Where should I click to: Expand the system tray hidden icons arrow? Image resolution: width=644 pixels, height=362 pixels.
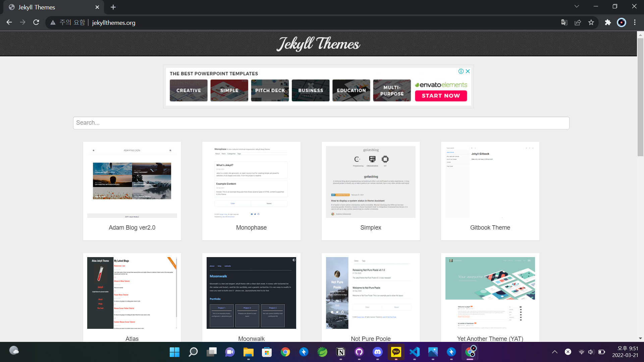pyautogui.click(x=555, y=352)
